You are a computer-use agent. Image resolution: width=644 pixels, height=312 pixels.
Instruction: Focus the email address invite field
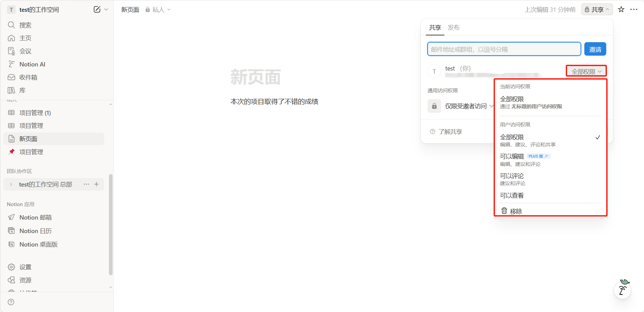[504, 49]
